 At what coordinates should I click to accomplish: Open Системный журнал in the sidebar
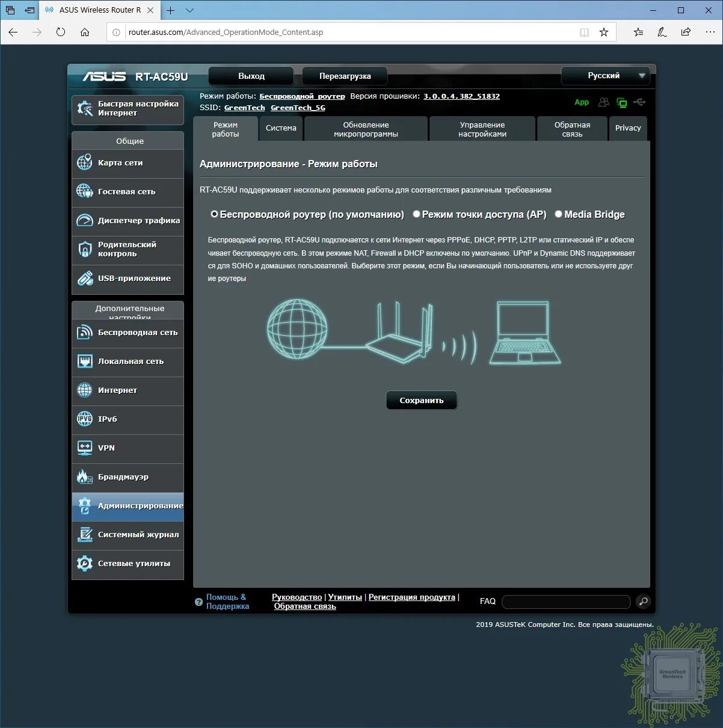pos(128,534)
